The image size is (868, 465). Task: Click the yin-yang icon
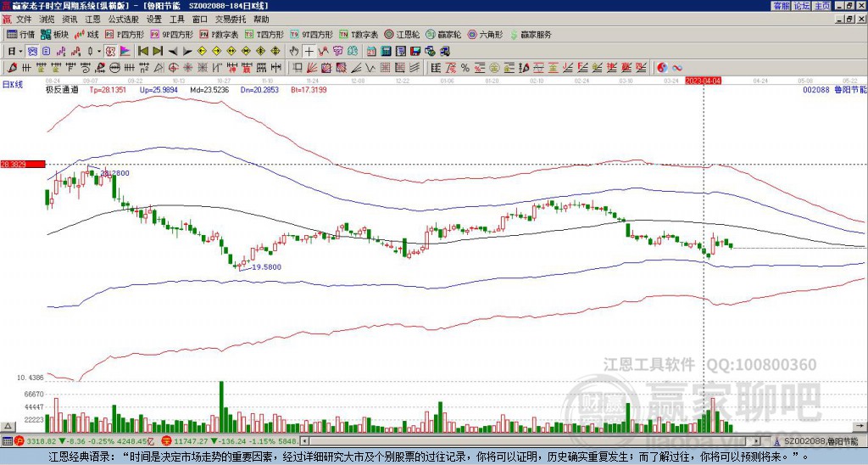point(662,68)
